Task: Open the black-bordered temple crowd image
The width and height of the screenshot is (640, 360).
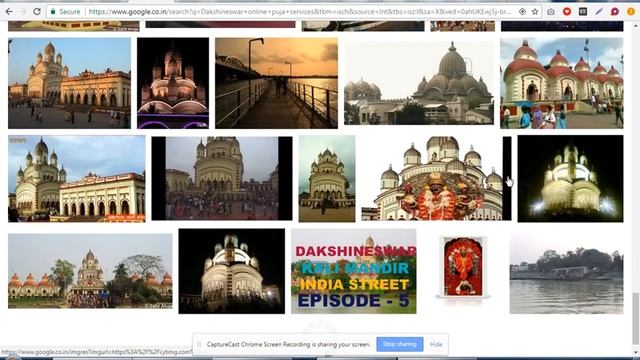Action: [x=222, y=178]
